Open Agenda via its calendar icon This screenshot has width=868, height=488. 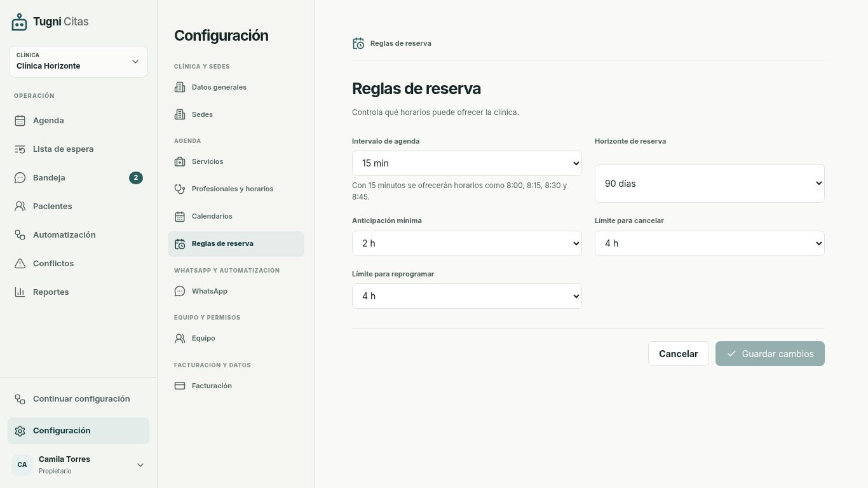click(x=20, y=121)
